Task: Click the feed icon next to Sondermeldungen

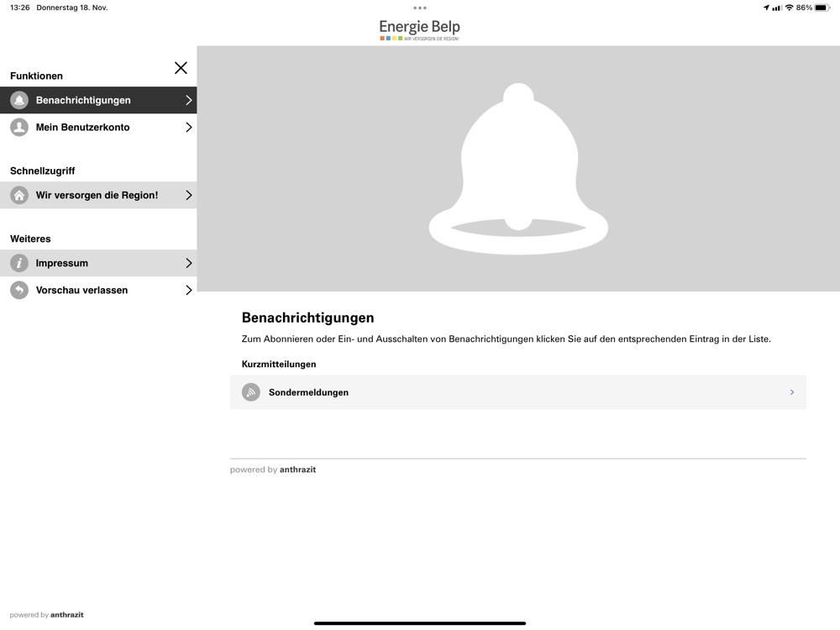Action: [x=250, y=392]
